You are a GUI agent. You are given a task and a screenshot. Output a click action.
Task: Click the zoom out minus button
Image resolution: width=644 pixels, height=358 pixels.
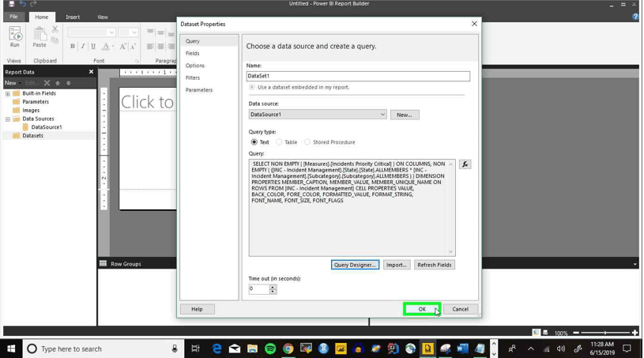tap(576, 333)
